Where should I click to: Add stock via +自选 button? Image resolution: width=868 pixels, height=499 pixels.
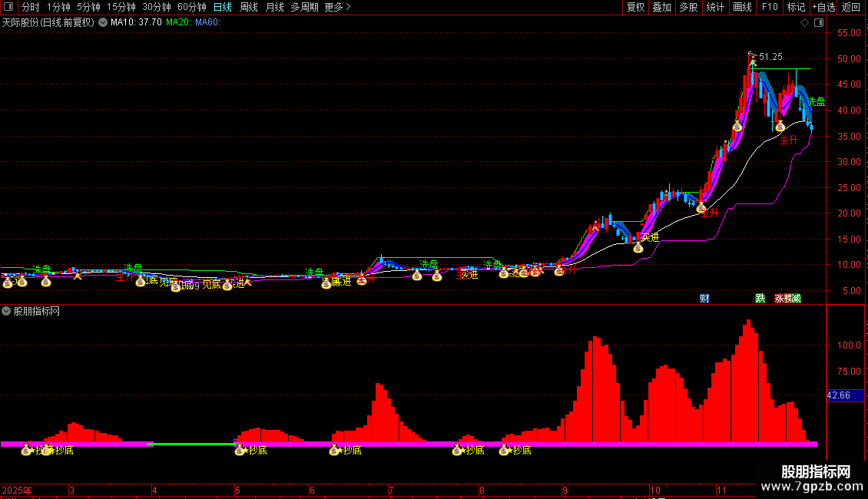[823, 7]
